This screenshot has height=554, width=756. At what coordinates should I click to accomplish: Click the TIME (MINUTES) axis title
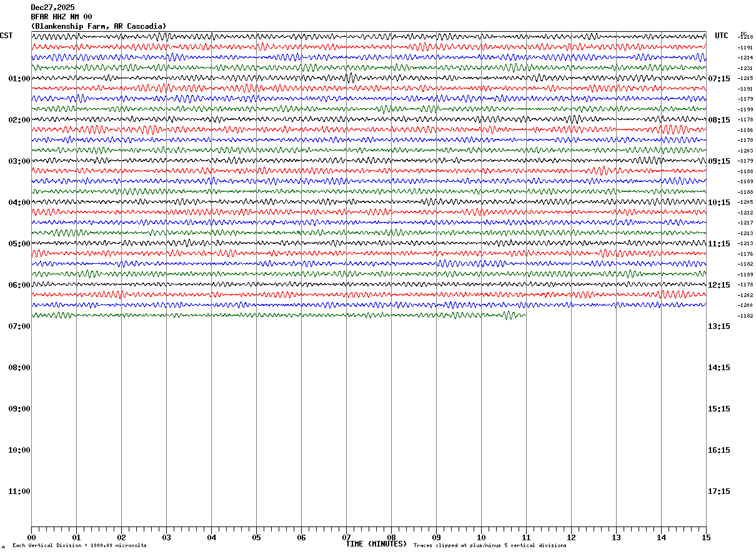(x=376, y=544)
